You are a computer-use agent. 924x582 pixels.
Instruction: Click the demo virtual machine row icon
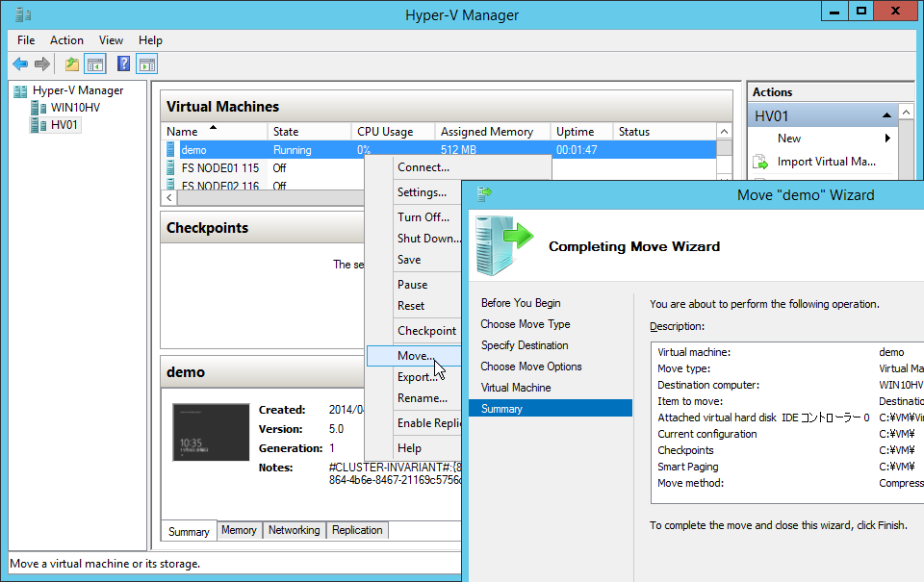(x=172, y=150)
